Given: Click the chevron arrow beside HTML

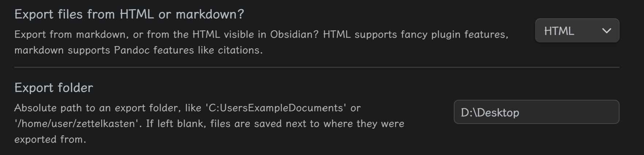Looking at the screenshot, I should click(606, 31).
